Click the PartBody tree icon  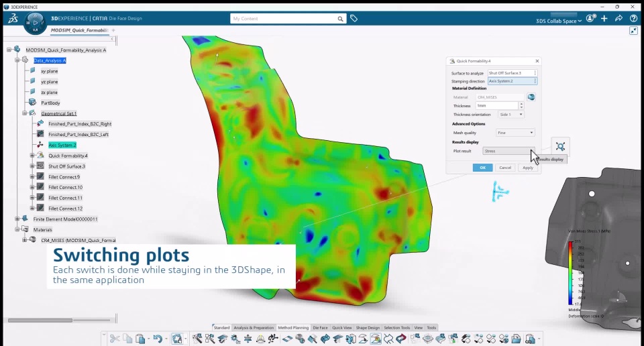(x=32, y=103)
